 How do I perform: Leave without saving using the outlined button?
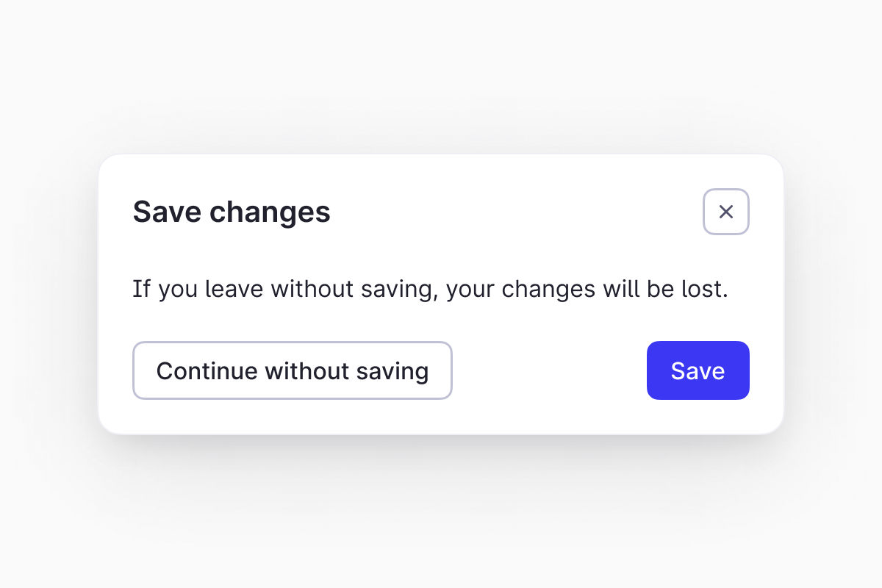(x=293, y=370)
